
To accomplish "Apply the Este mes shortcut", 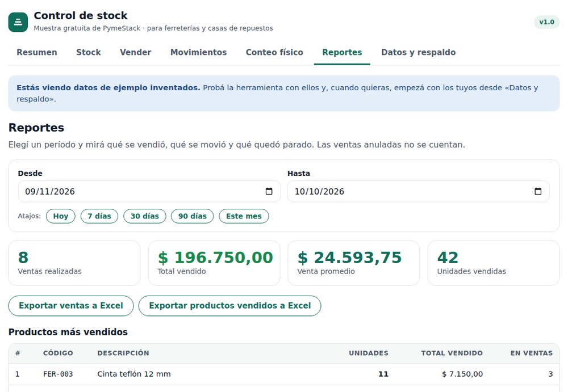I will [244, 216].
